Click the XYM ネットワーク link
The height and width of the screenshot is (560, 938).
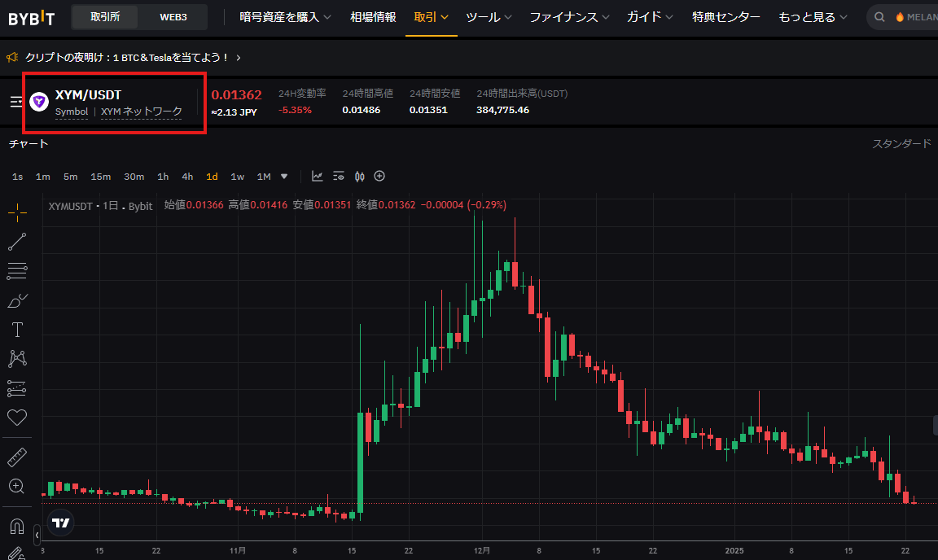click(141, 112)
